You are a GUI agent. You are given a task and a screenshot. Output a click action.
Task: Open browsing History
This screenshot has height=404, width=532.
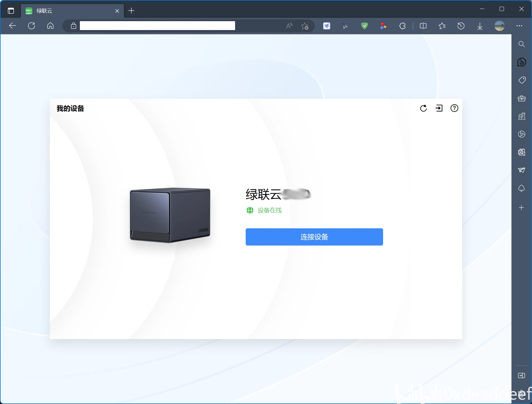pos(461,26)
